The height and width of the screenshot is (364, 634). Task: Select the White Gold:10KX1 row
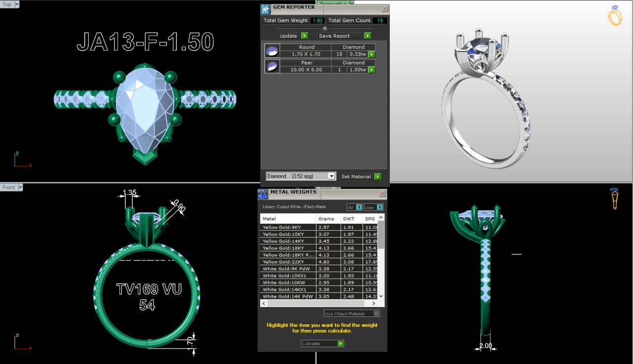coord(319,276)
